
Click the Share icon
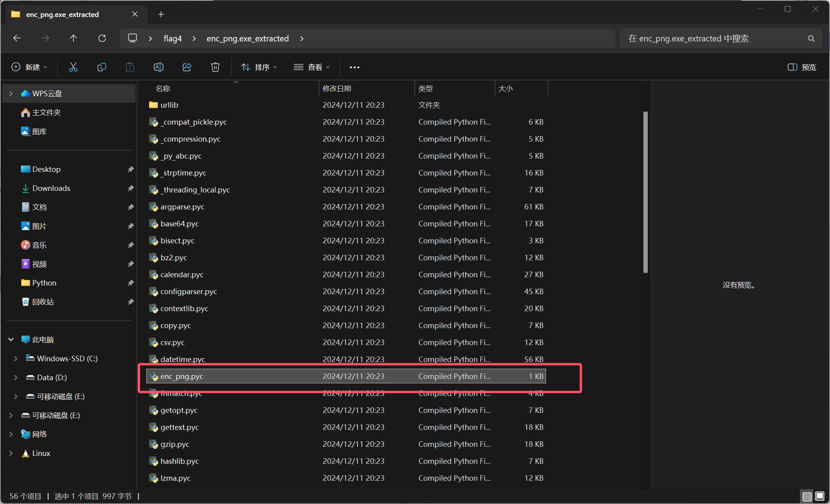pyautogui.click(x=187, y=67)
